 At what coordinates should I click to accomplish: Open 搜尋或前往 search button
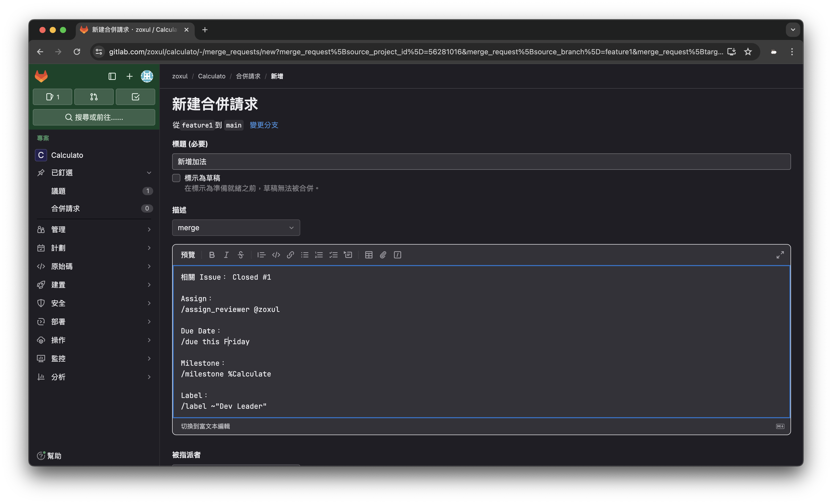(94, 117)
